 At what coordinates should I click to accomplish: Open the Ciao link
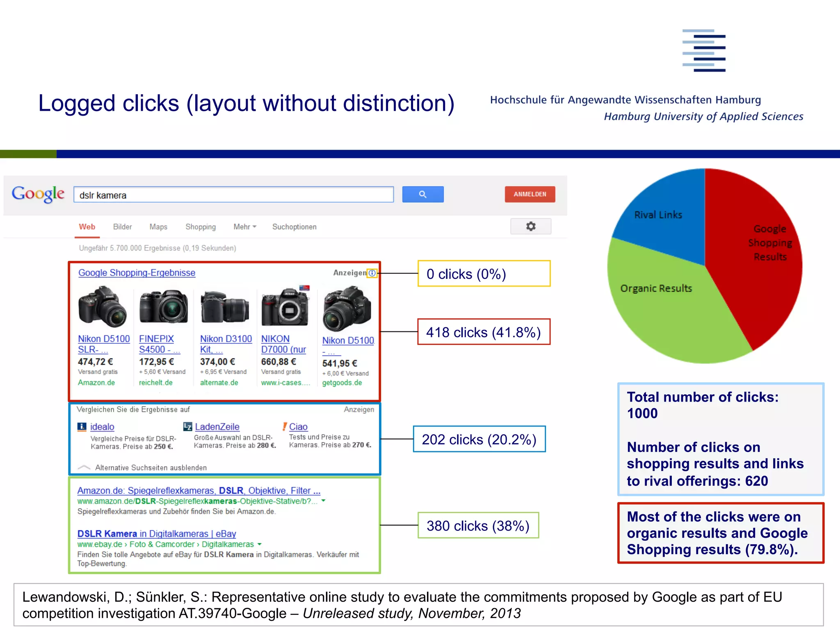298,427
